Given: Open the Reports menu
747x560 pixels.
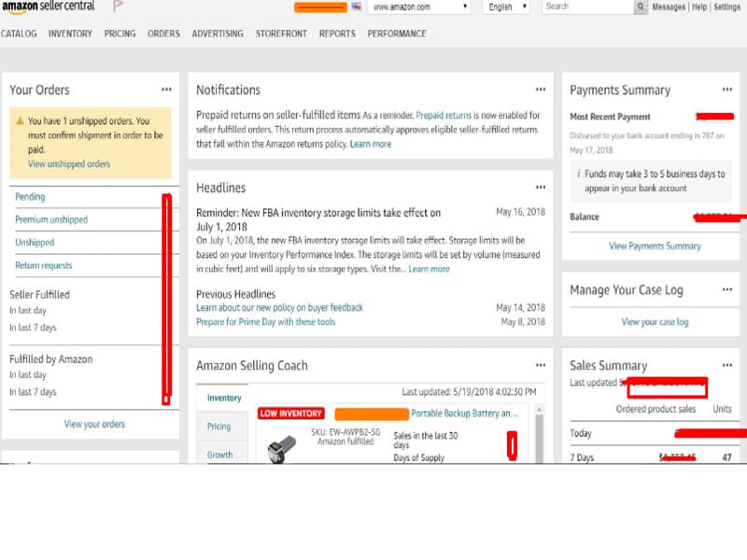Looking at the screenshot, I should 337,34.
